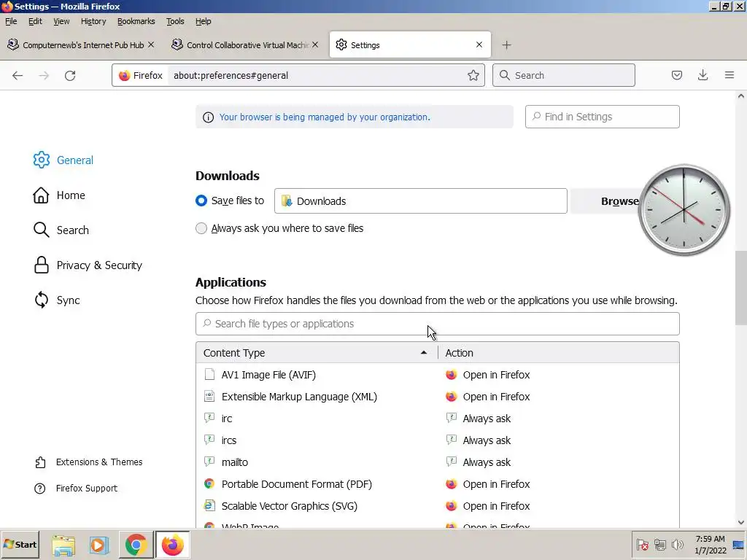
Task: Reload the current page
Action: pos(70,75)
